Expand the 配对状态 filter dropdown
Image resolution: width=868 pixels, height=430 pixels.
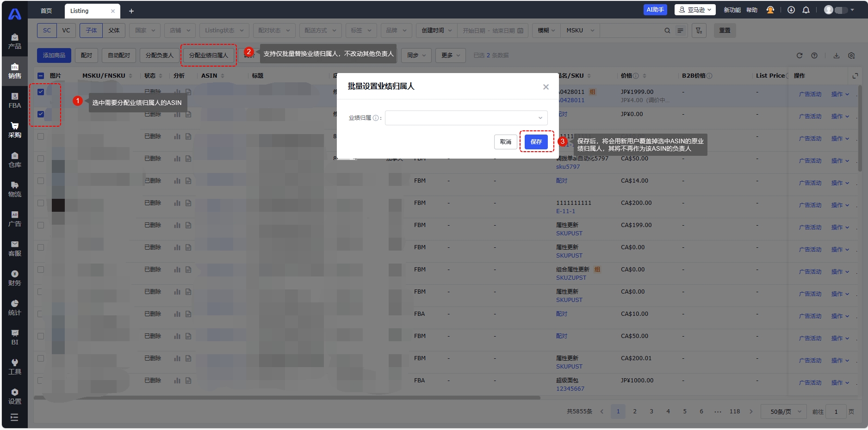274,31
